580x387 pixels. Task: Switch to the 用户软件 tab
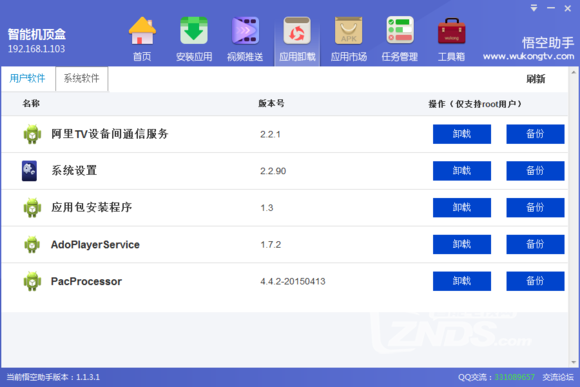[x=28, y=78]
